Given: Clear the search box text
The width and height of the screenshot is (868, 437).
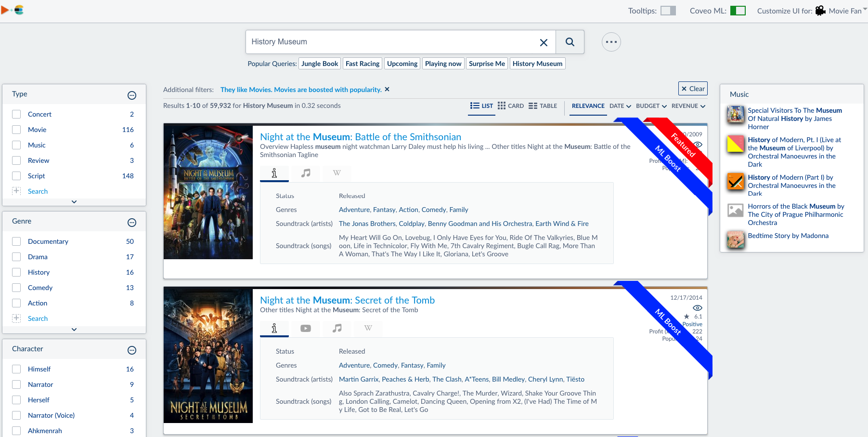Looking at the screenshot, I should (x=544, y=42).
